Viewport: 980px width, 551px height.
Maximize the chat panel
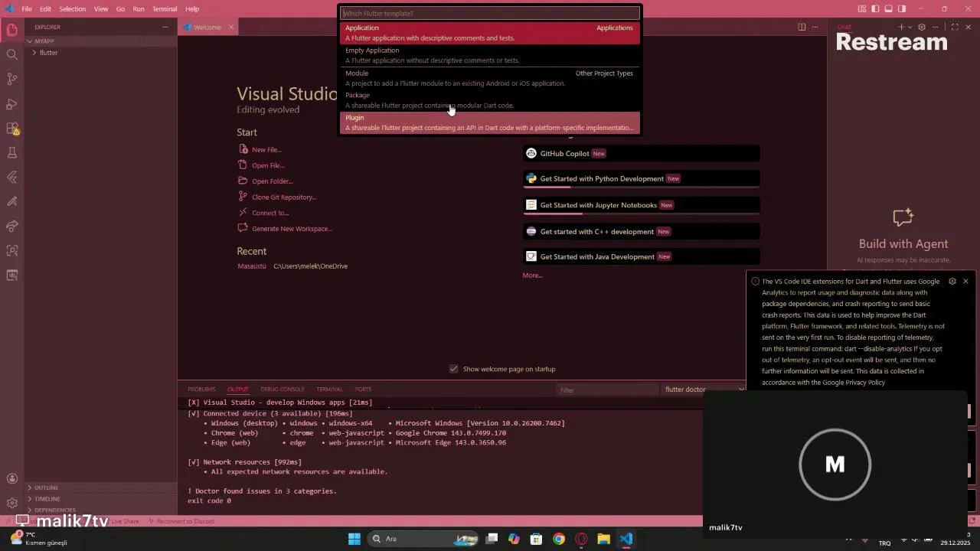pos(955,27)
